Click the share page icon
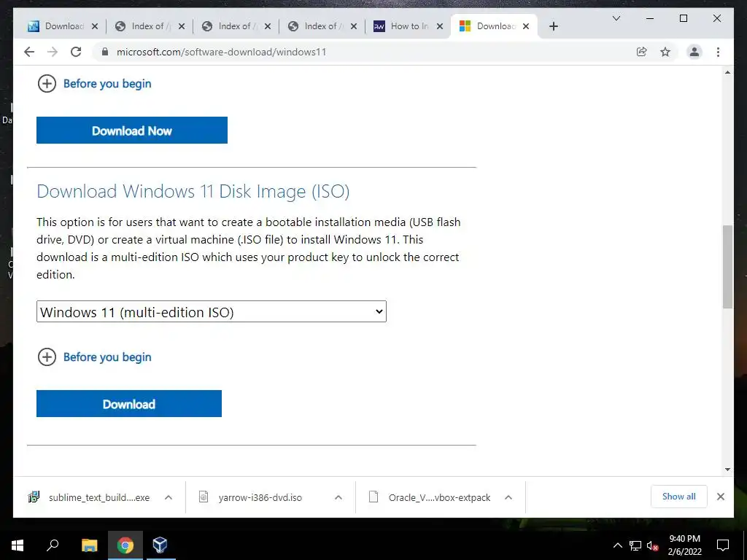Viewport: 747px width, 560px height. [x=642, y=52]
